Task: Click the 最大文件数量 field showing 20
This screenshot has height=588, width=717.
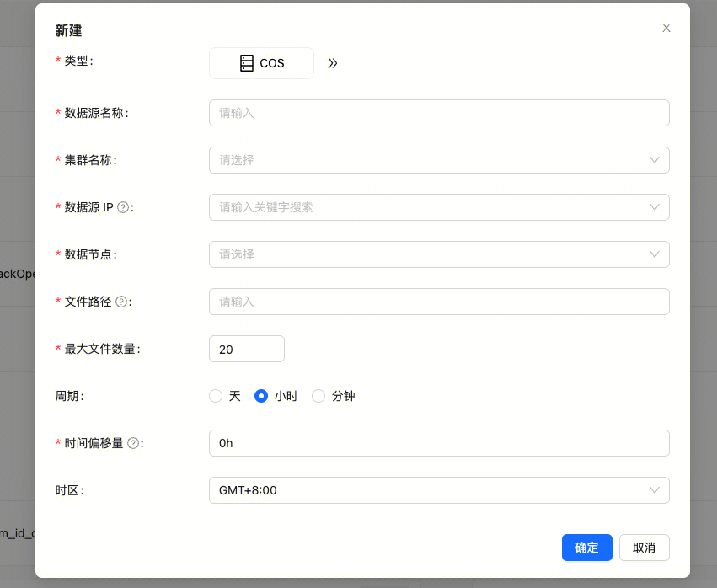Action: [x=246, y=349]
